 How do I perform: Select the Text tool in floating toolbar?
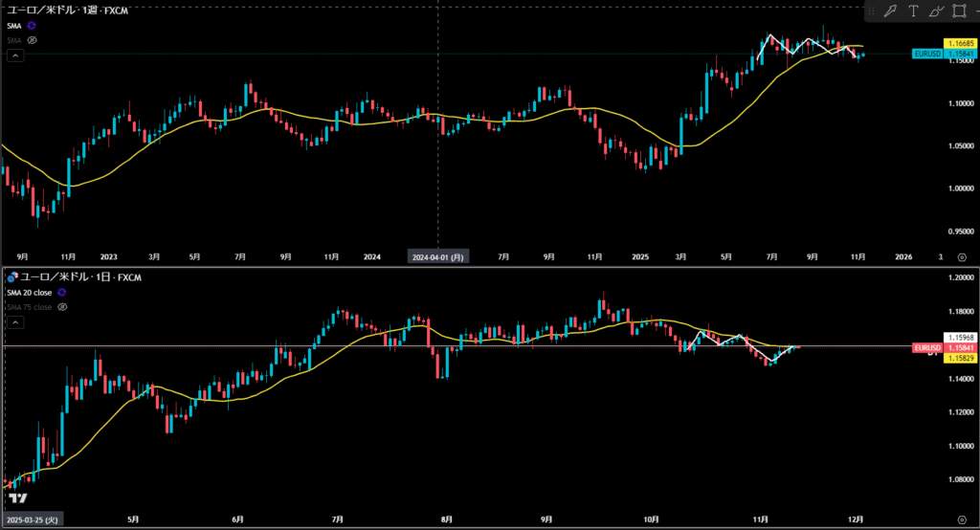click(913, 11)
